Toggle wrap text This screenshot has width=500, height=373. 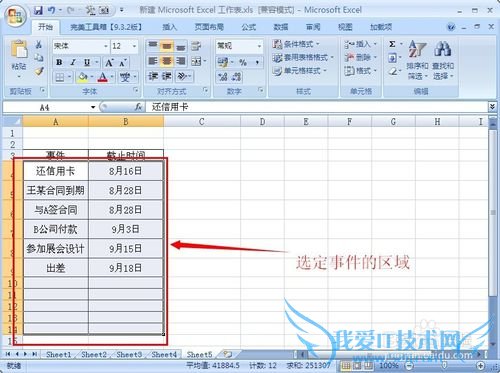pos(196,46)
